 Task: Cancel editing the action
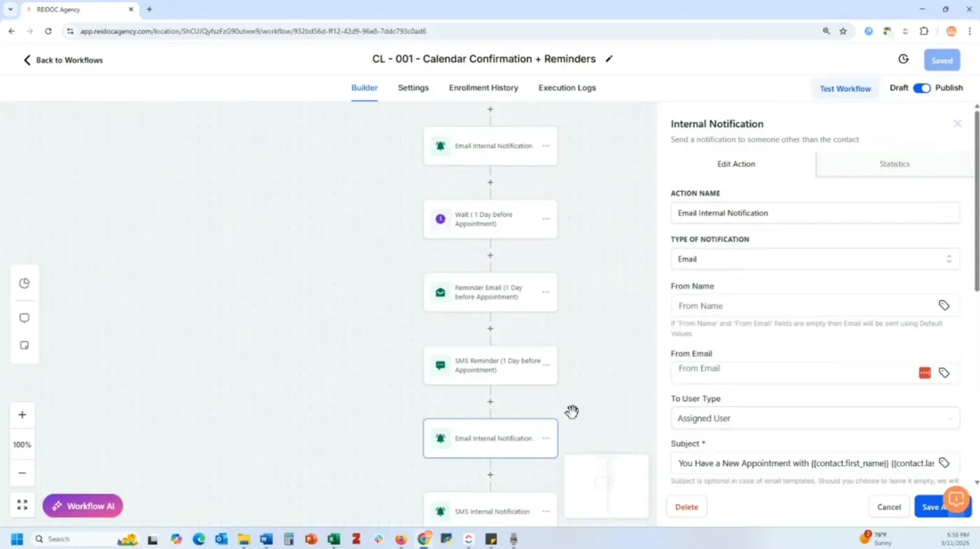(x=889, y=507)
